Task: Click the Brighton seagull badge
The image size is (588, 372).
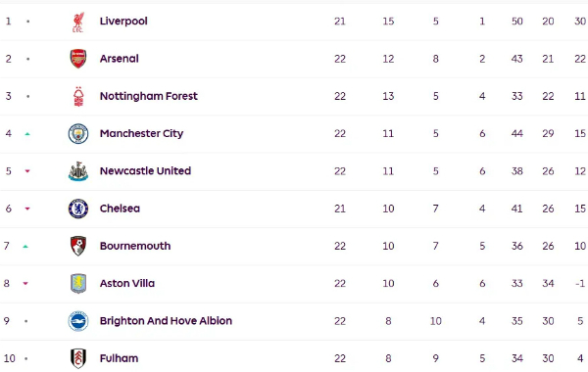Action: [x=78, y=321]
